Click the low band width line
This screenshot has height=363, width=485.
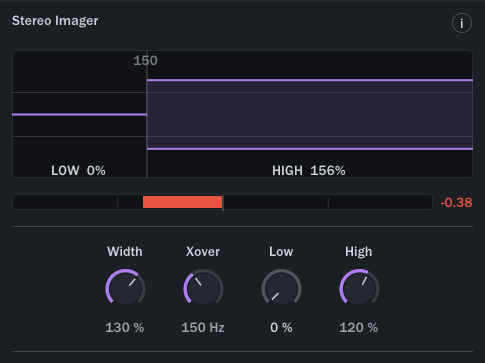click(x=79, y=114)
